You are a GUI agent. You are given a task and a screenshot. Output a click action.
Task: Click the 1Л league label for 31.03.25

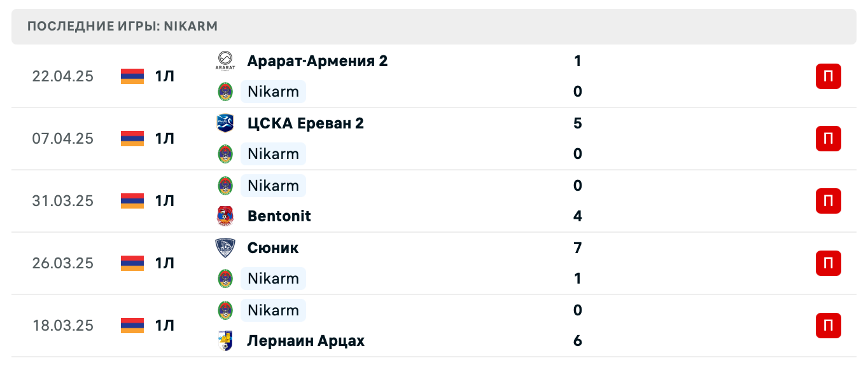[x=164, y=201]
